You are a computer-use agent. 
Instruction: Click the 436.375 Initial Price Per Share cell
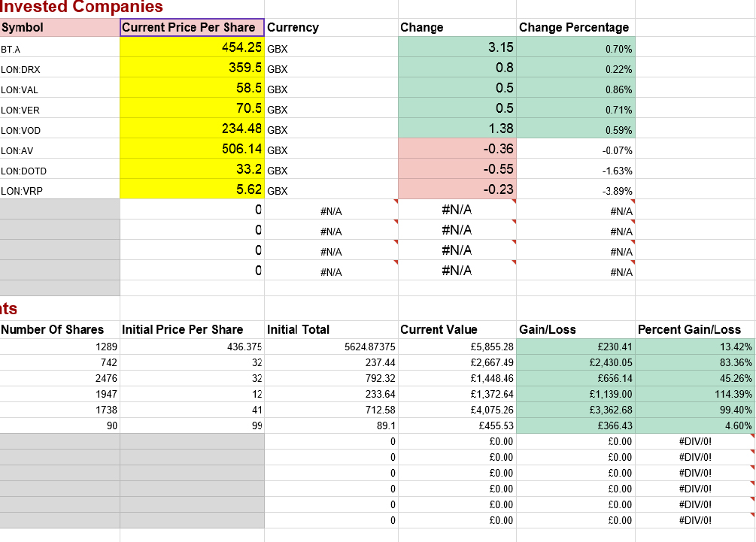[x=192, y=346]
